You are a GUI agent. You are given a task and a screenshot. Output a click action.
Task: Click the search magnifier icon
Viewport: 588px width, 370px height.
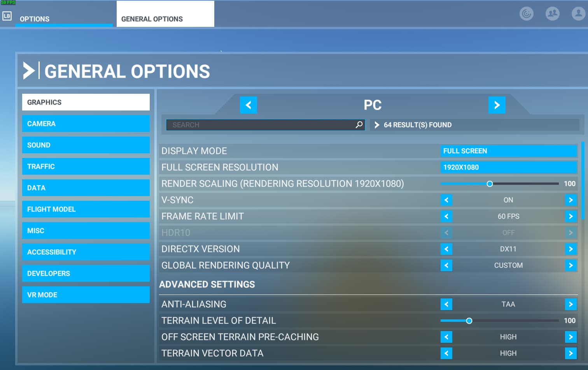click(359, 125)
